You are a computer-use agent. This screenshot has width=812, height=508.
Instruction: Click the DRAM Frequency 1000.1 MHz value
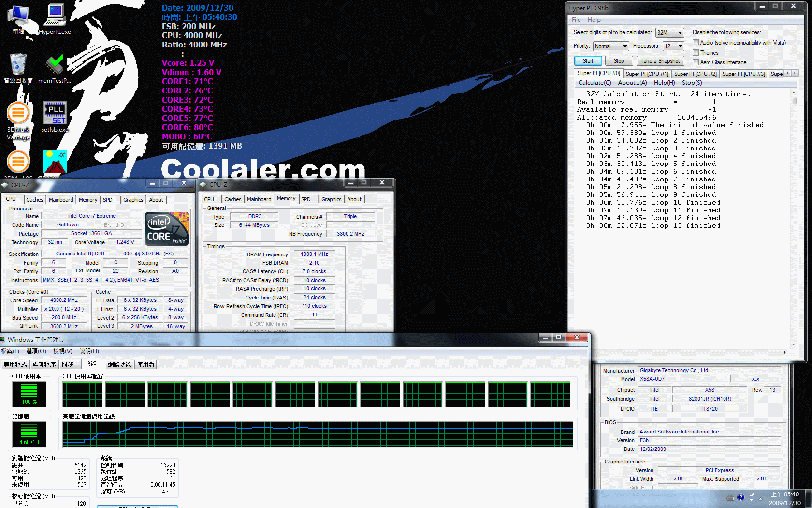pyautogui.click(x=315, y=254)
